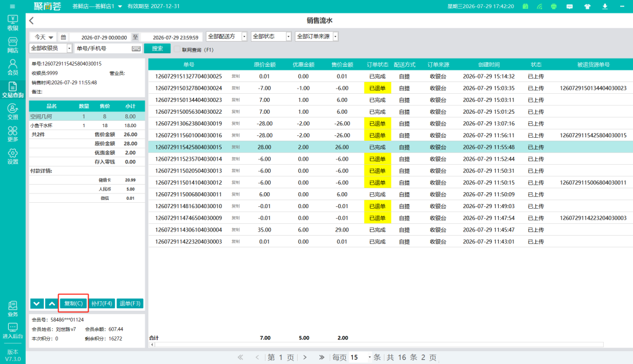The width and height of the screenshot is (633, 364).
Task: Click the 补打(F4) reprint button
Action: click(102, 304)
